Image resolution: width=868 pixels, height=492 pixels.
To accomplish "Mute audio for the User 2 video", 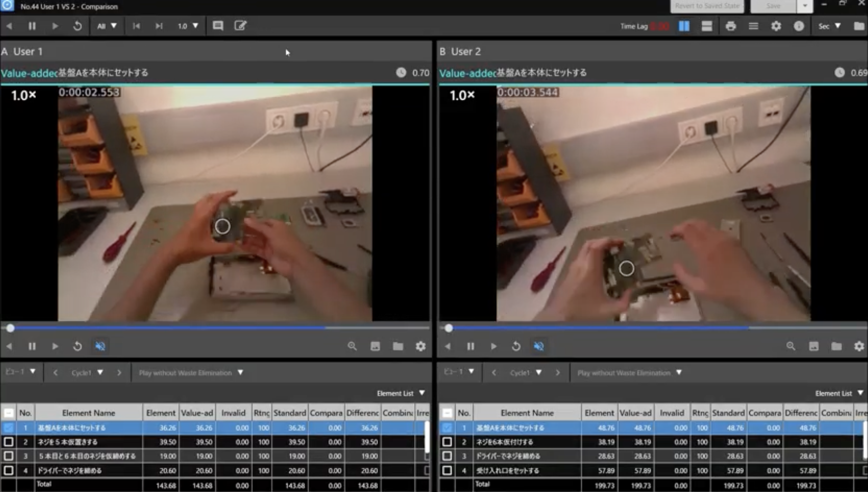I will point(539,346).
